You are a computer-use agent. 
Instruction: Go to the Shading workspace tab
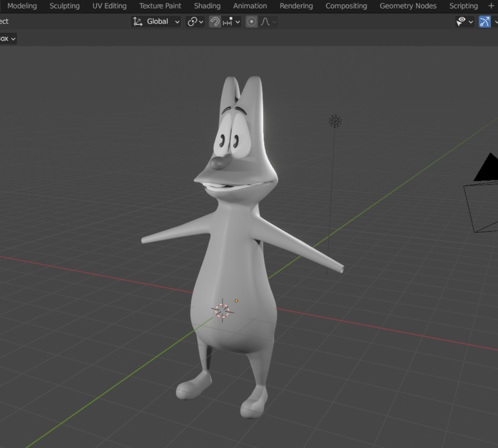tap(207, 5)
